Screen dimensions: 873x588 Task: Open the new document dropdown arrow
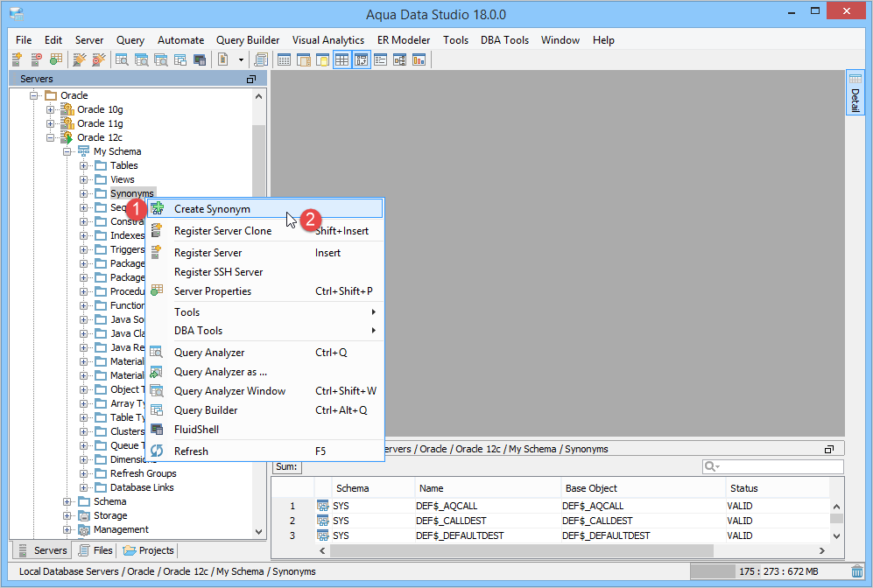tap(241, 59)
